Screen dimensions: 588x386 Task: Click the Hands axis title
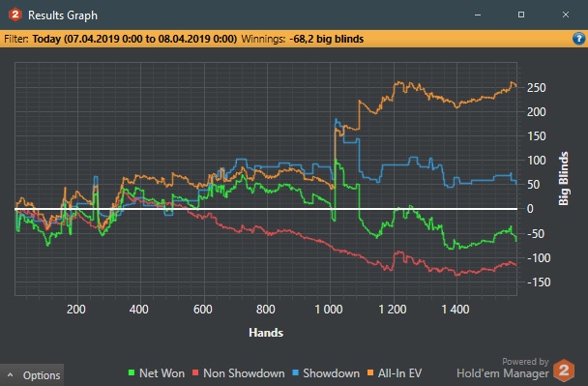point(266,333)
